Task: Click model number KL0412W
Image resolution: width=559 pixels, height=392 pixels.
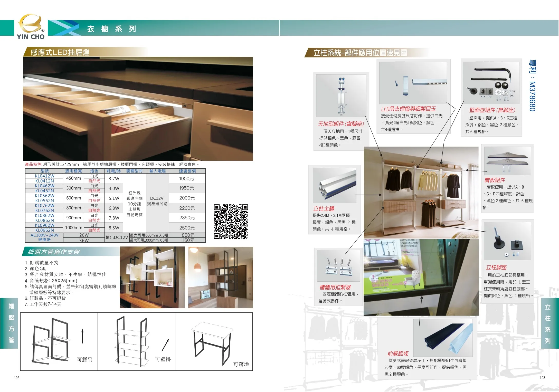Action: click(44, 176)
